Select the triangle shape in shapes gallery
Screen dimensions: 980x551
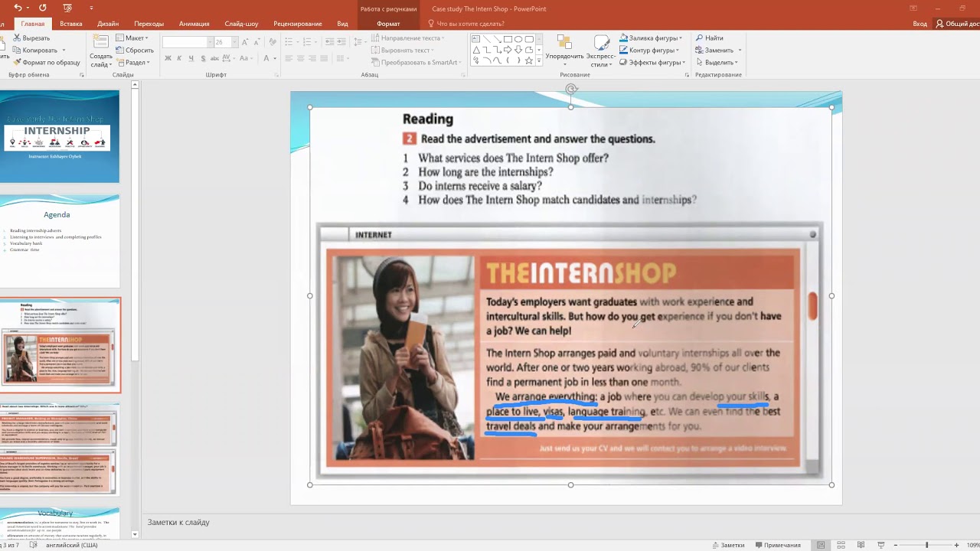pyautogui.click(x=476, y=50)
